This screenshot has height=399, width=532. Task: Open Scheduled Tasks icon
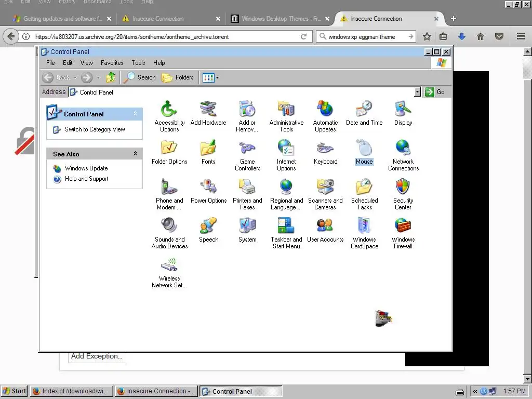pos(364,194)
